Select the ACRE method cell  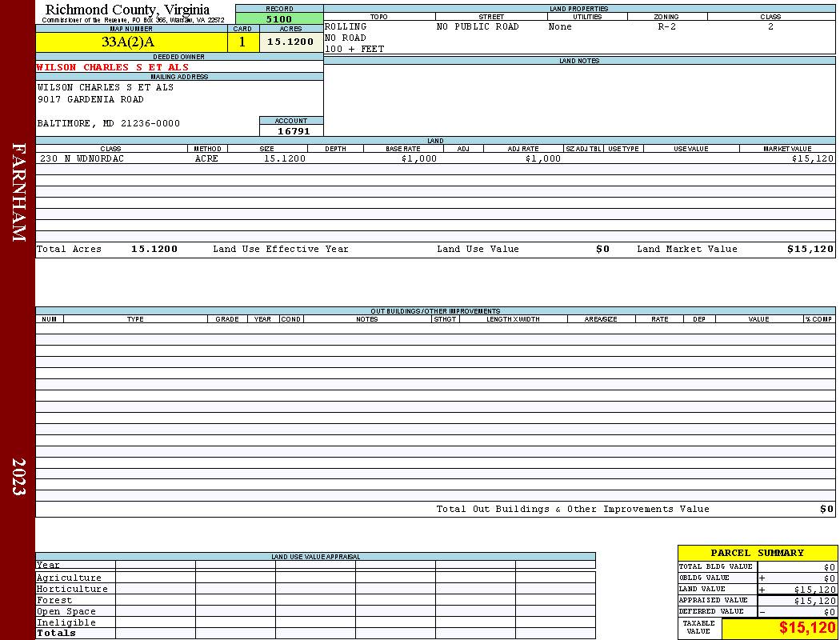[206, 158]
